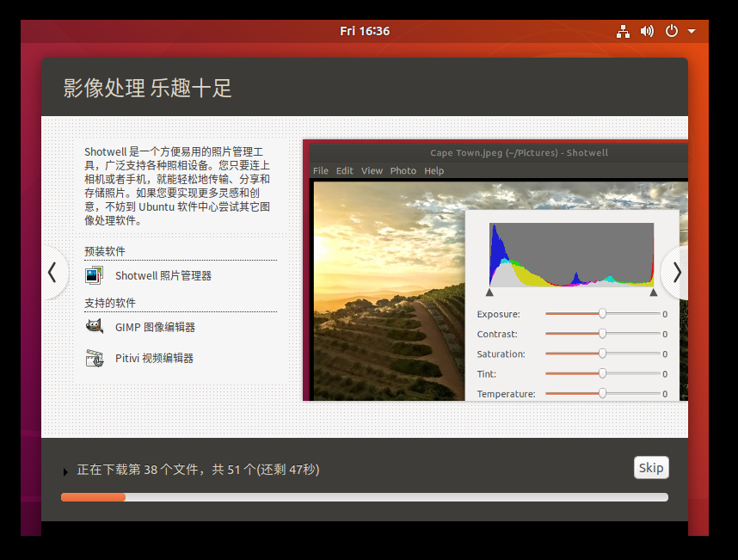Click the Shotwell photo manager icon

(94, 275)
